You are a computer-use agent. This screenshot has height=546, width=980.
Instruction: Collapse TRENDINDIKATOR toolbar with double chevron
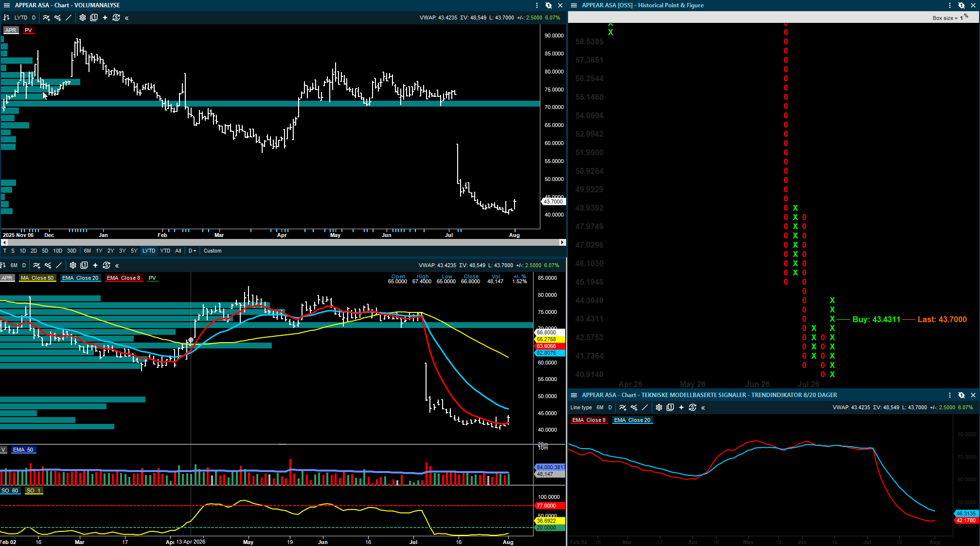703,408
